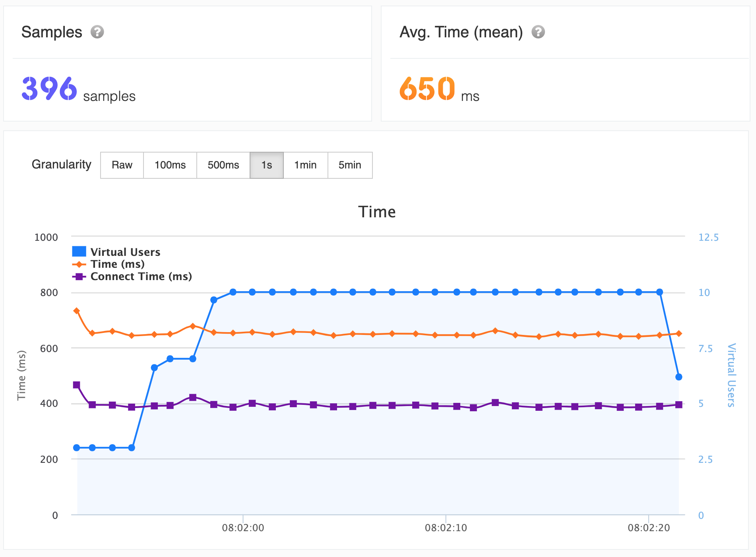The width and height of the screenshot is (756, 557).
Task: Click the 650 ms average time value
Action: (427, 88)
